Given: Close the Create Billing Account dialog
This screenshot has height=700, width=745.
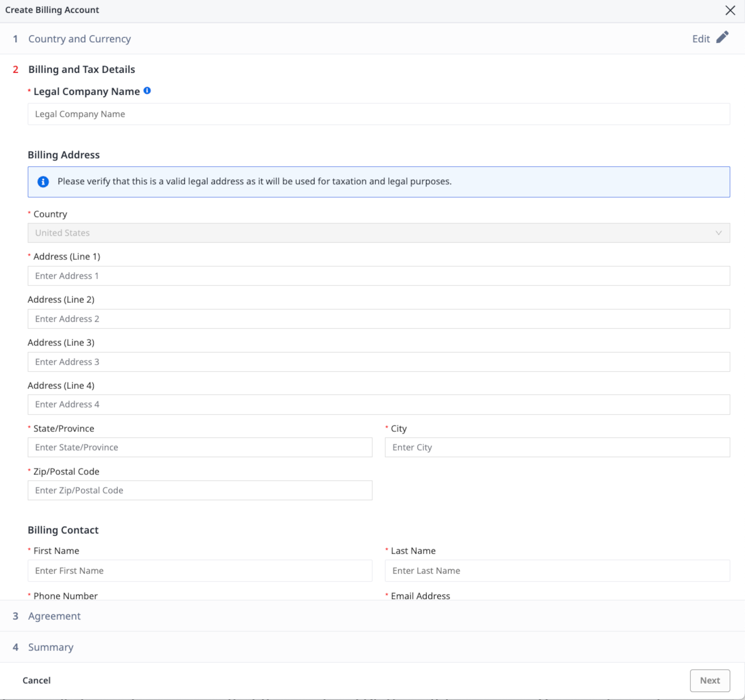Looking at the screenshot, I should (730, 10).
